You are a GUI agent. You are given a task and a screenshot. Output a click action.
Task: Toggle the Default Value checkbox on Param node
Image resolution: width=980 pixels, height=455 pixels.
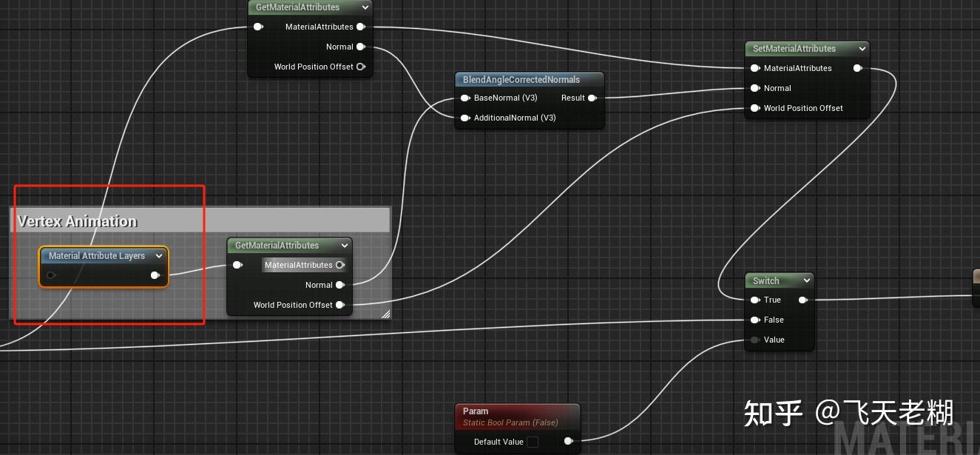pos(533,441)
